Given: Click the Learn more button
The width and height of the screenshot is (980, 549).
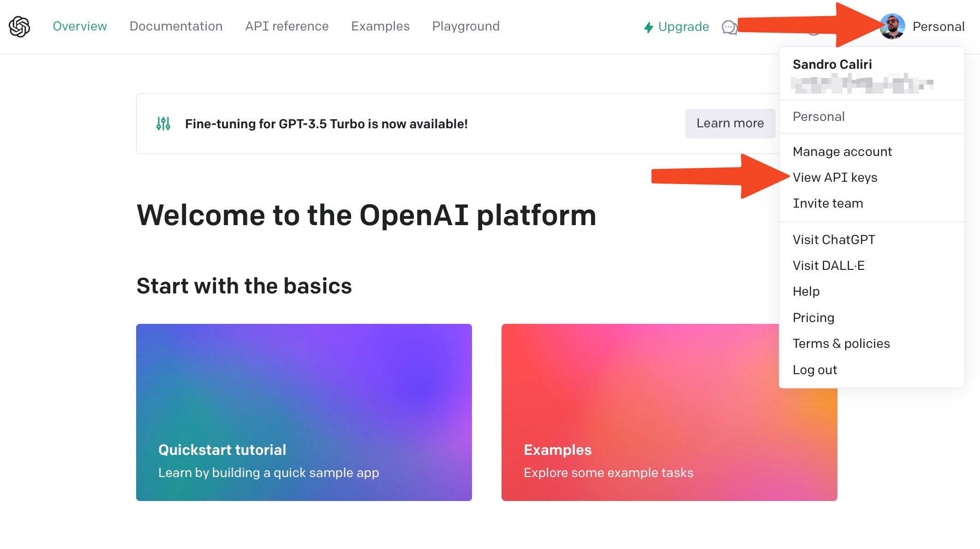Looking at the screenshot, I should tap(730, 123).
